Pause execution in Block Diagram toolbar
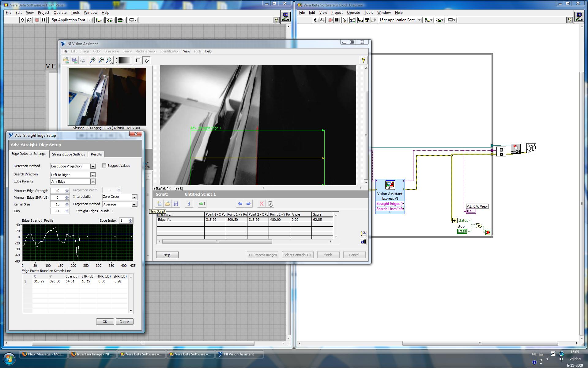Viewport: 588px width, 368px height. tap(337, 20)
